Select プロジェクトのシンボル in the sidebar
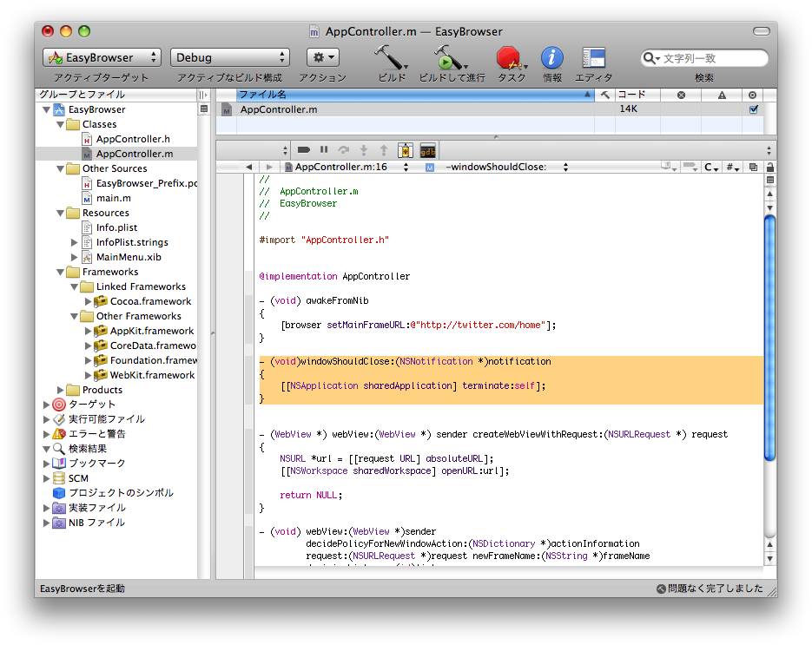The width and height of the screenshot is (812, 645). pyautogui.click(x=121, y=493)
